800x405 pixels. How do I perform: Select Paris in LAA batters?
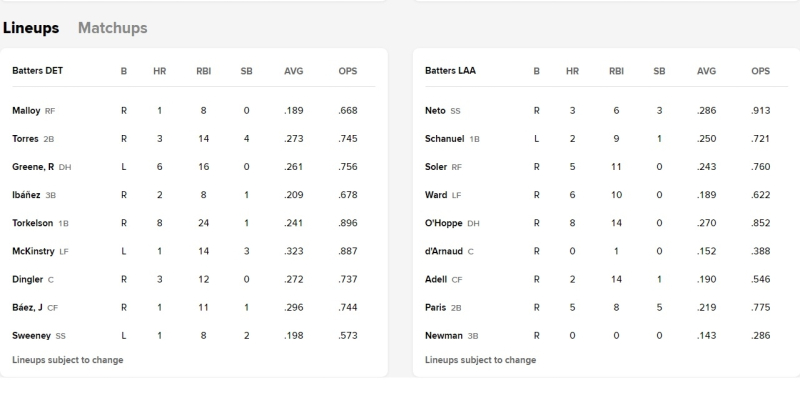435,307
